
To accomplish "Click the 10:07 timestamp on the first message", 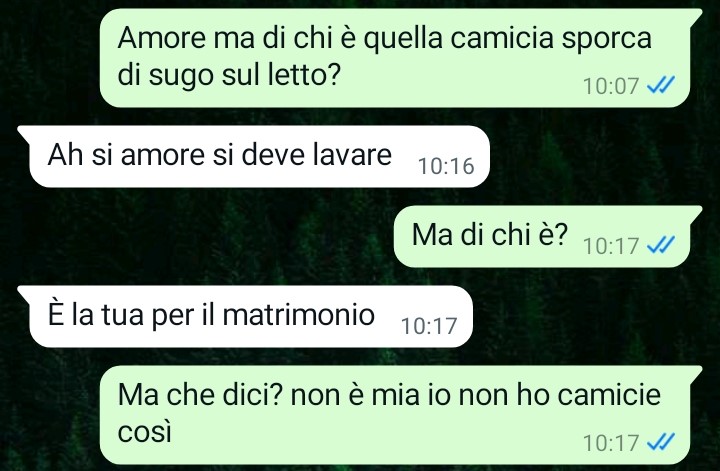I will click(x=611, y=86).
